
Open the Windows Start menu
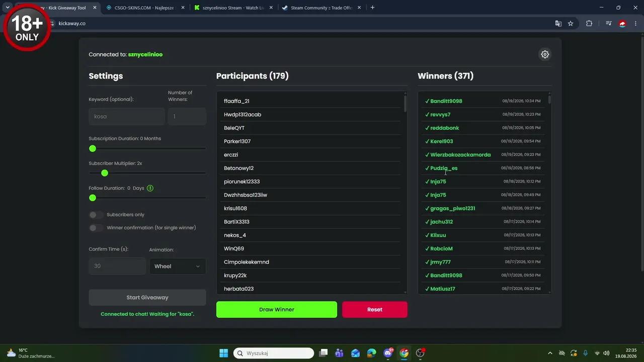[x=224, y=353]
